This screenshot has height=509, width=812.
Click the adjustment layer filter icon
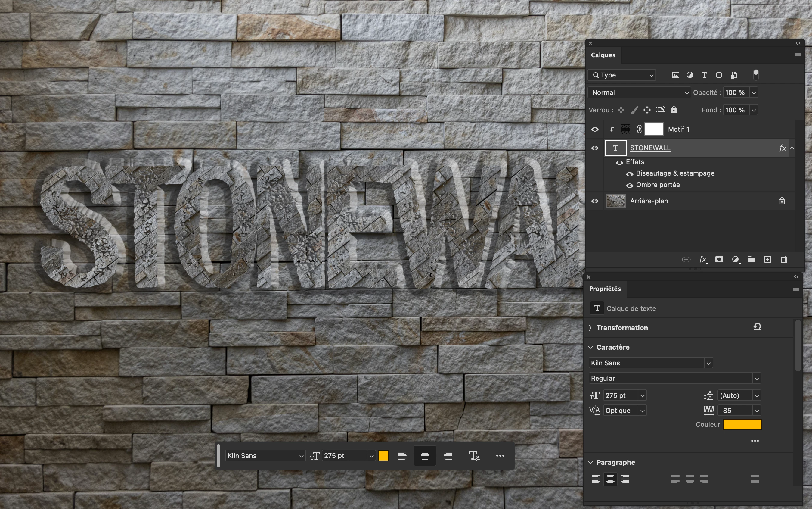690,75
